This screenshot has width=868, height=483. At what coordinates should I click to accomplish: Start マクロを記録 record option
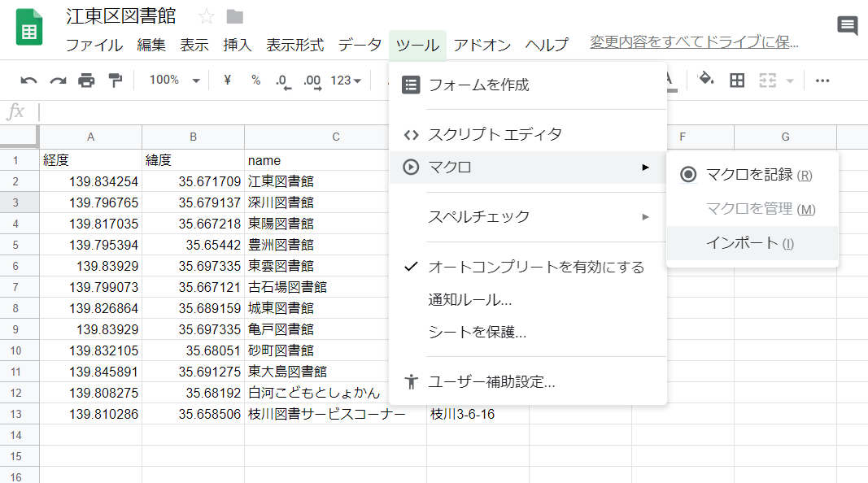pos(752,175)
